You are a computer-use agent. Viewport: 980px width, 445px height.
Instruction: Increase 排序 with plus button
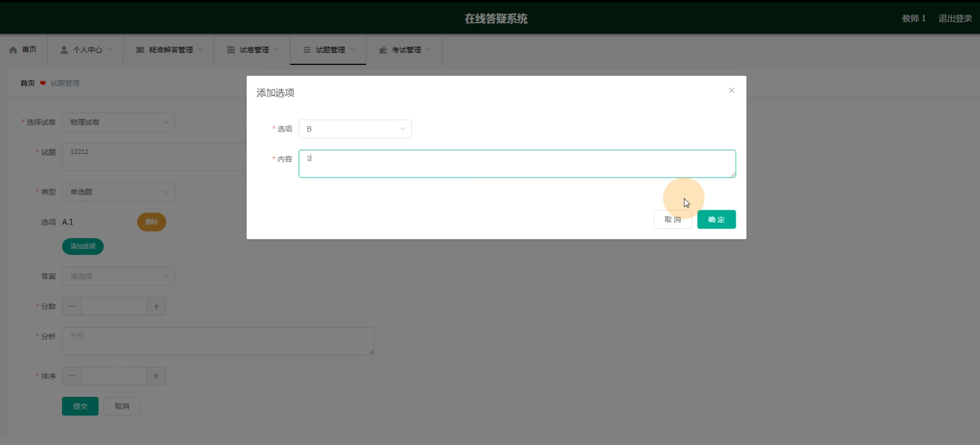pos(156,376)
